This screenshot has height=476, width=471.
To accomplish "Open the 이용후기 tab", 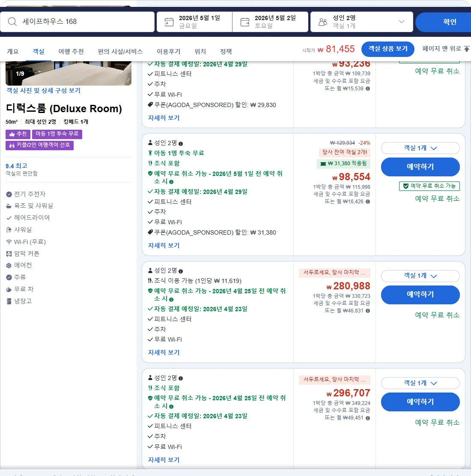I will pos(169,52).
